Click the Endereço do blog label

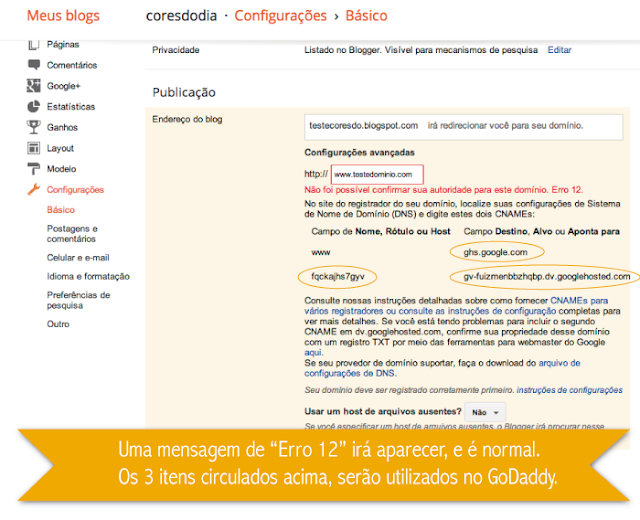point(187,119)
